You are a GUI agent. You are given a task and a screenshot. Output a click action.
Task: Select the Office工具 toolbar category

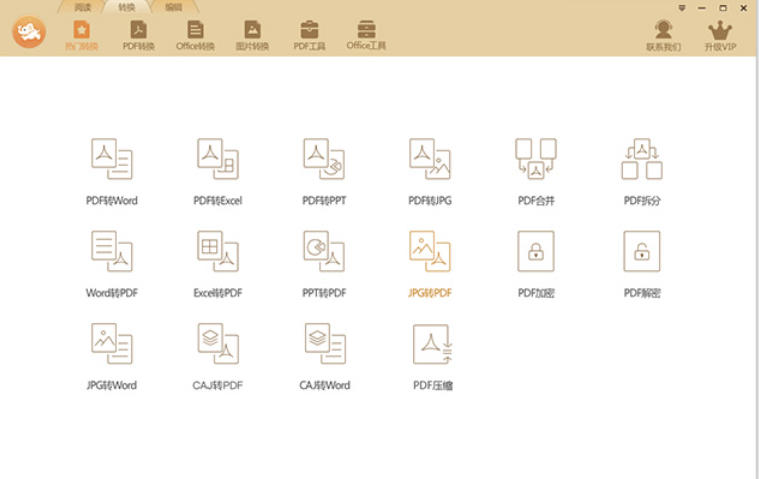point(366,35)
